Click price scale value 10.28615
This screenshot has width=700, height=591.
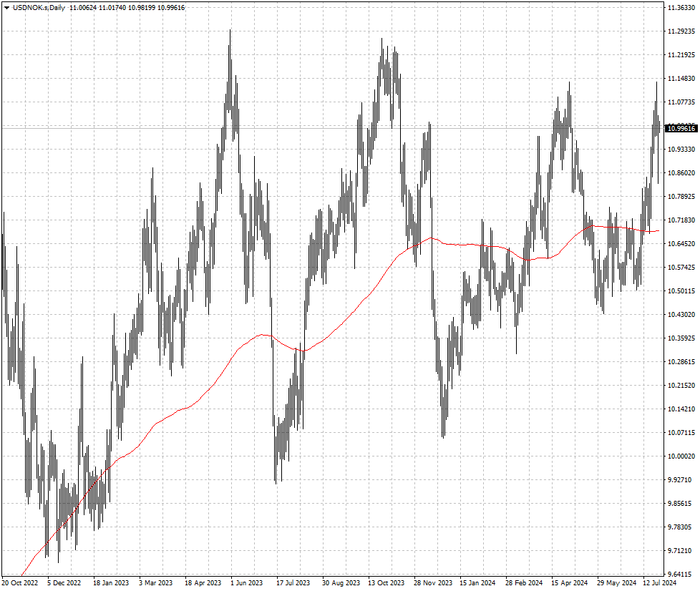(681, 362)
